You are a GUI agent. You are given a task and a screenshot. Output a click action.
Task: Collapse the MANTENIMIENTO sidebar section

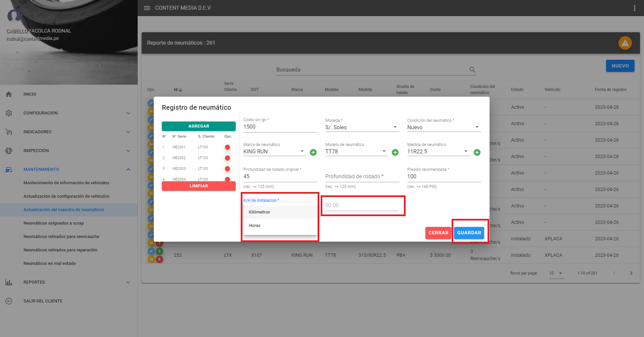[x=128, y=170]
